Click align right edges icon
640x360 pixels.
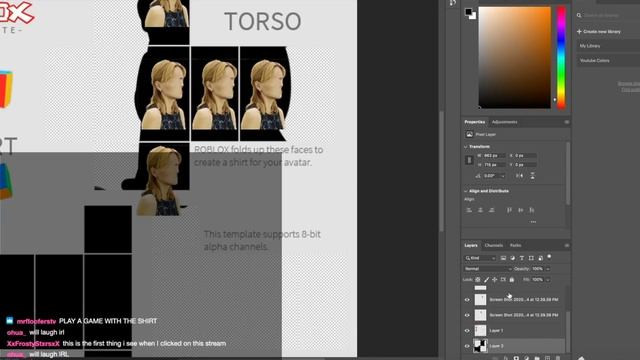(492, 210)
